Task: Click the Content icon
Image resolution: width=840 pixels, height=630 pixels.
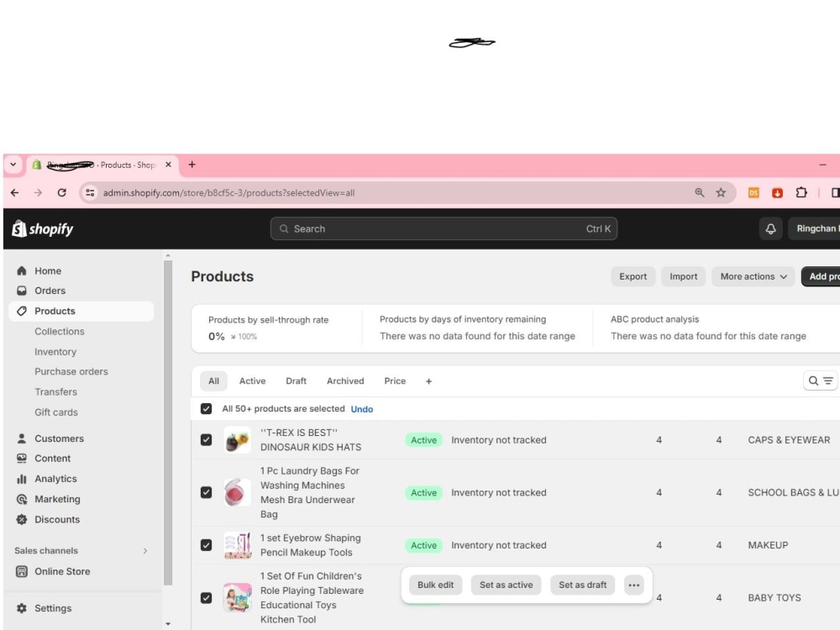Action: 22,458
